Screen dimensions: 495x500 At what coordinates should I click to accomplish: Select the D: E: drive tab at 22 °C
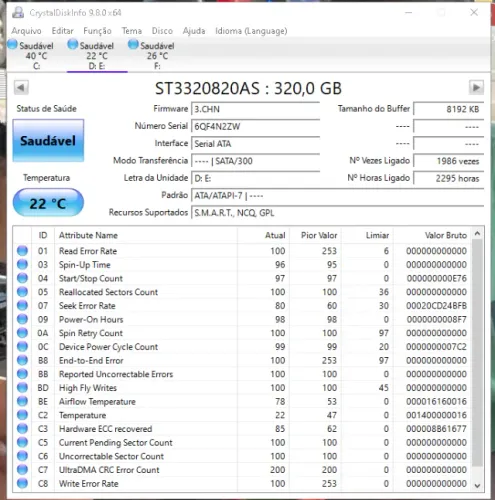coord(97,55)
